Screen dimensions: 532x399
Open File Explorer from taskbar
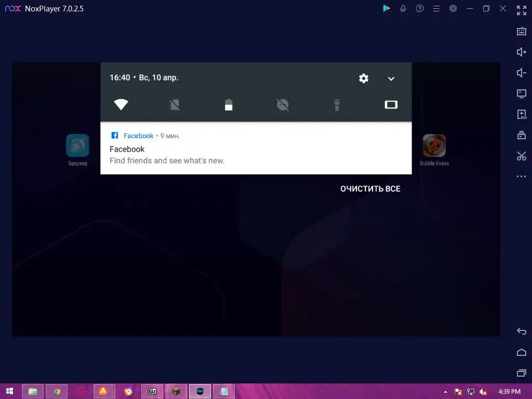[33, 392]
